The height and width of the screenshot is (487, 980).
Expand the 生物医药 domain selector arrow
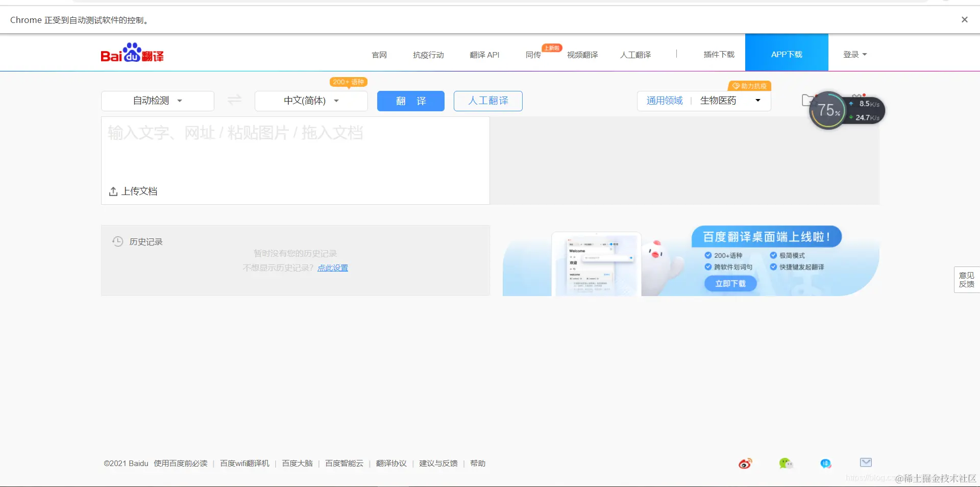(757, 101)
